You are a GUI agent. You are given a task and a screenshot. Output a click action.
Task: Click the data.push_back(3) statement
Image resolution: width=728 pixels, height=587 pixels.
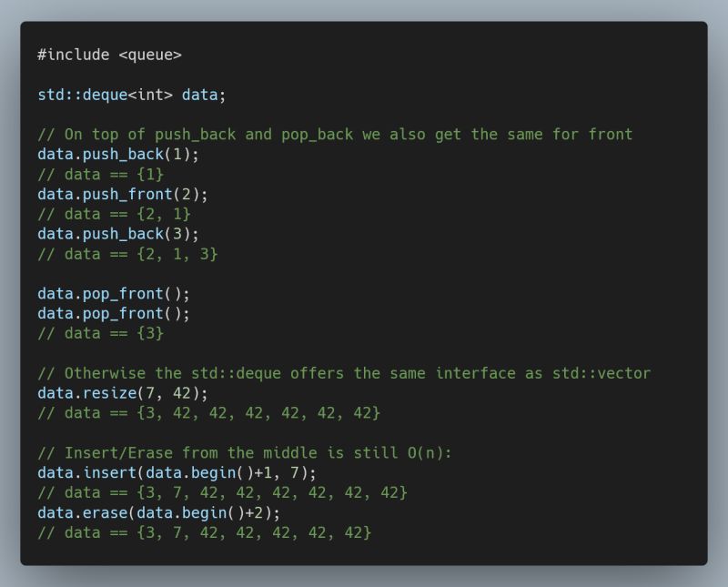click(118, 234)
